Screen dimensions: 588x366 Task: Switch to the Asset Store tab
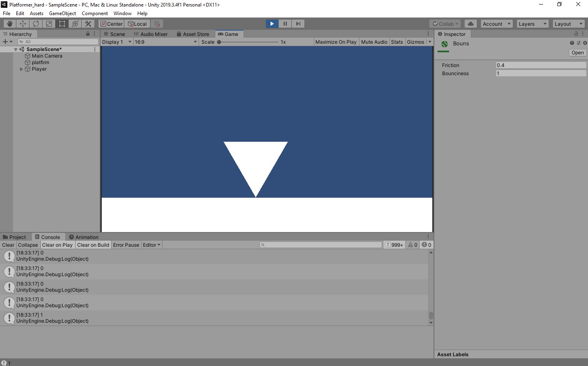(193, 34)
